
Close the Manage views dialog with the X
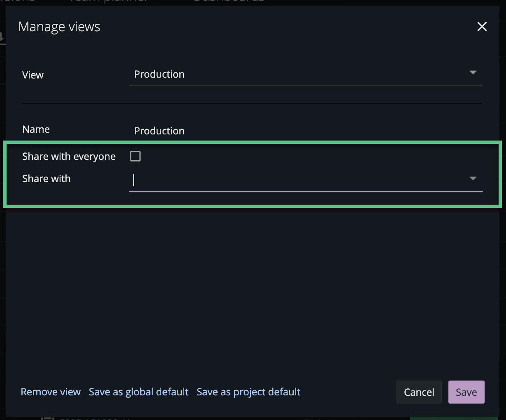click(482, 26)
